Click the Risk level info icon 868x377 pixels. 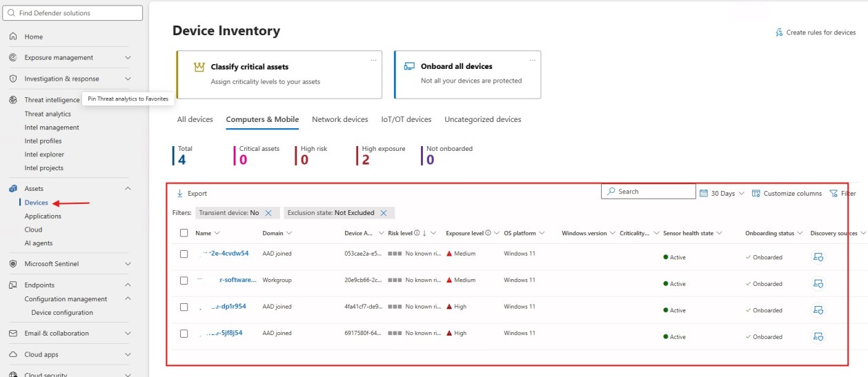pyautogui.click(x=417, y=233)
